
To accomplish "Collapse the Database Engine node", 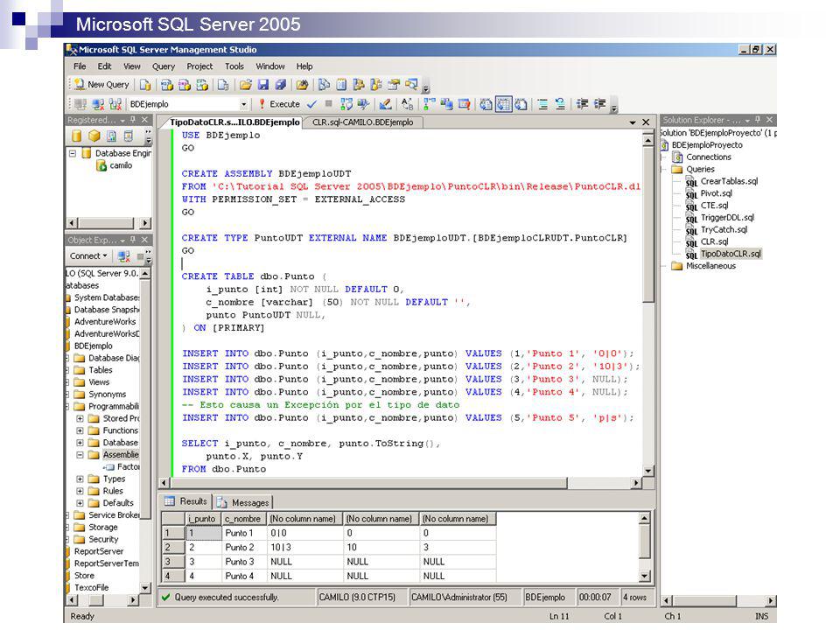I will [73, 153].
